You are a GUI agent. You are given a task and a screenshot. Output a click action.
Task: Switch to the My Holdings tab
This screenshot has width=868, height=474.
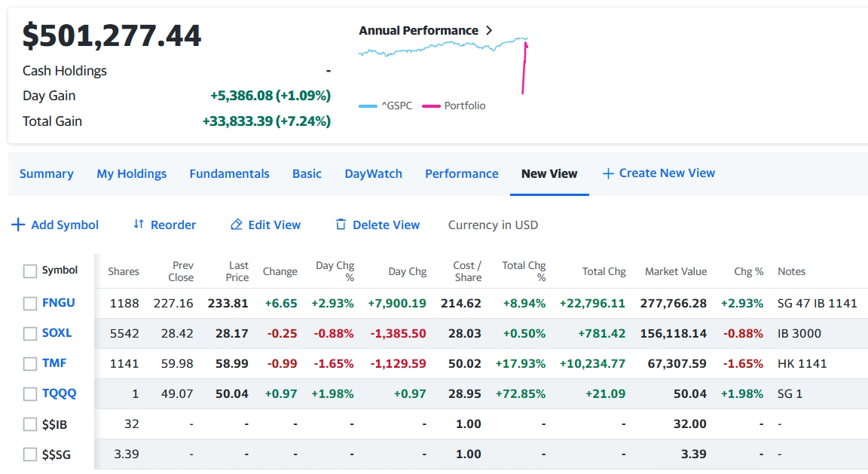coord(132,173)
